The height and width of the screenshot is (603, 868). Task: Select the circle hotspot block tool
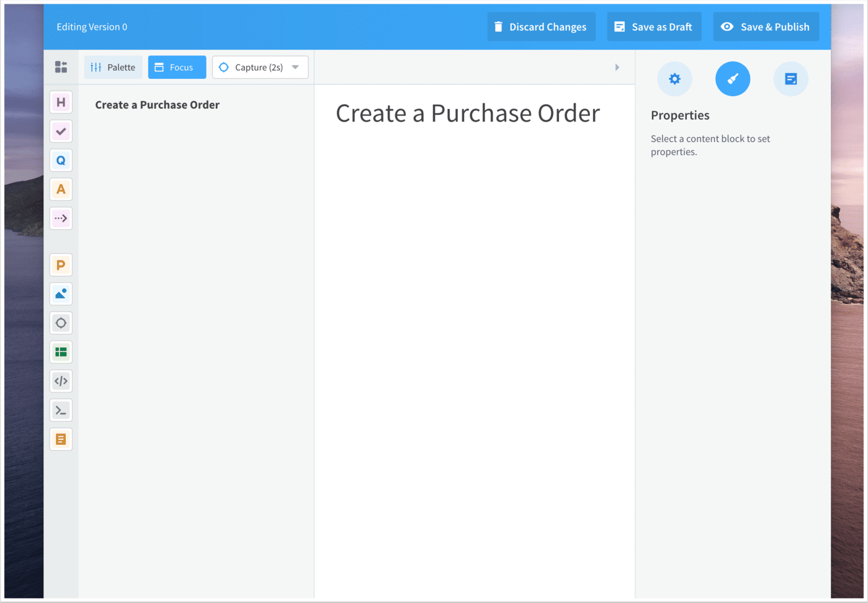(61, 323)
